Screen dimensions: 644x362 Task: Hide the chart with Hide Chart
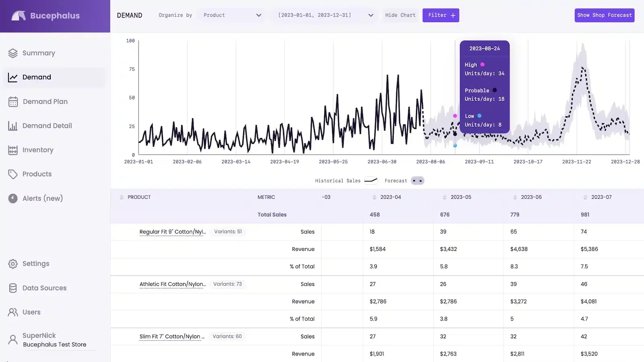pyautogui.click(x=400, y=15)
